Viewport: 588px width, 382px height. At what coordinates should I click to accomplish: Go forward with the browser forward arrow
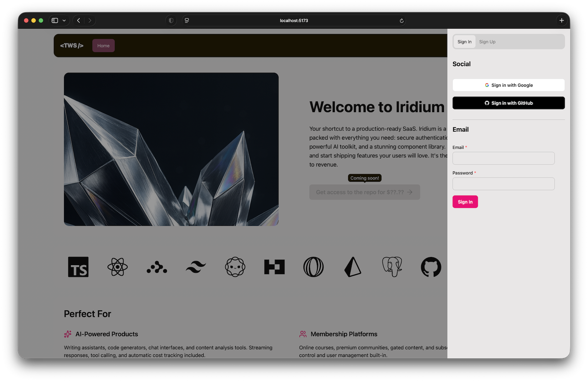coord(90,21)
